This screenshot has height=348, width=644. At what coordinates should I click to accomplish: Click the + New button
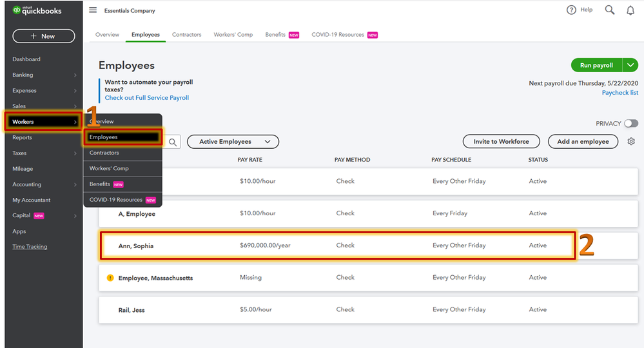[x=44, y=36]
